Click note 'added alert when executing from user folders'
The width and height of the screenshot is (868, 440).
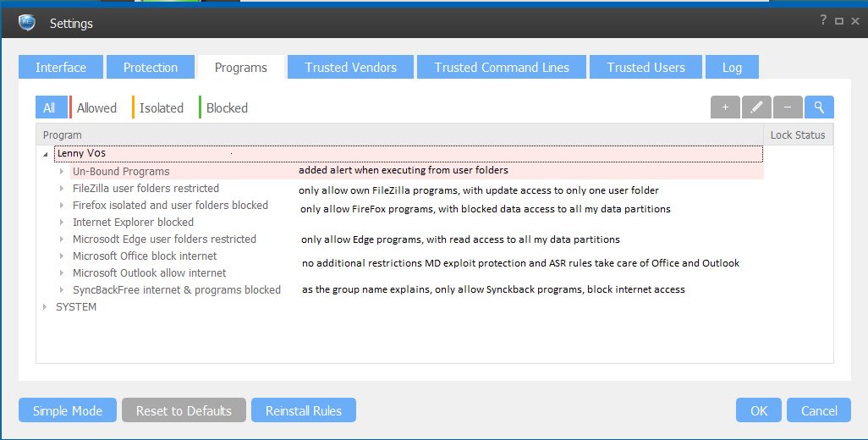coord(404,170)
